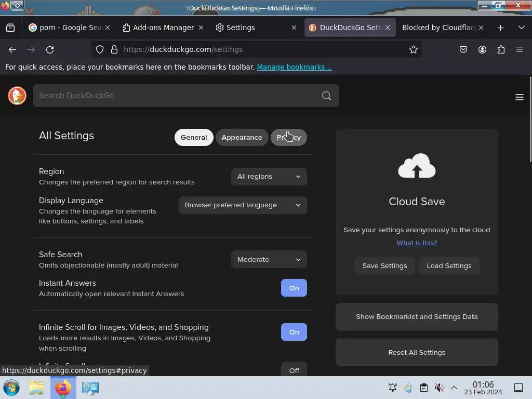Click the muted volume tray icon
The height and width of the screenshot is (399, 532).
(x=439, y=388)
